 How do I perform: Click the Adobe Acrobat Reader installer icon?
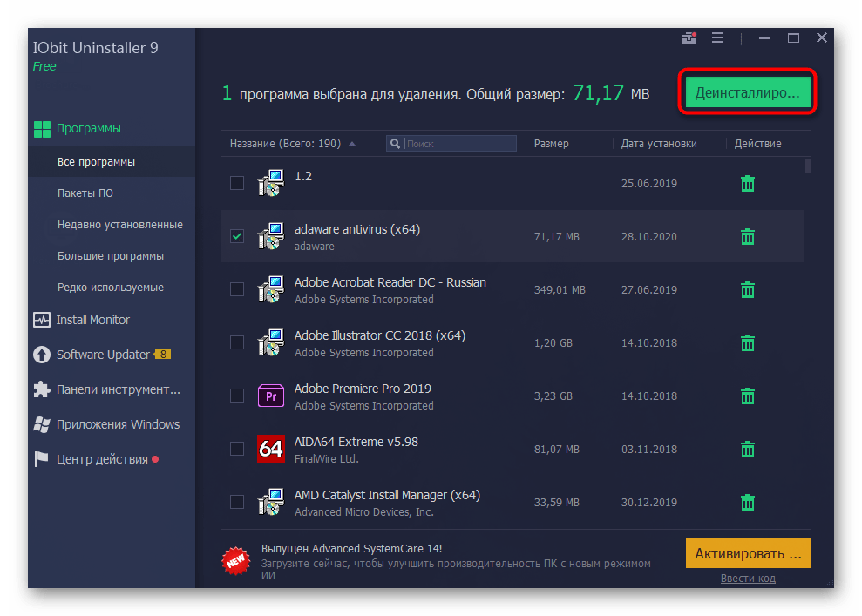(271, 289)
